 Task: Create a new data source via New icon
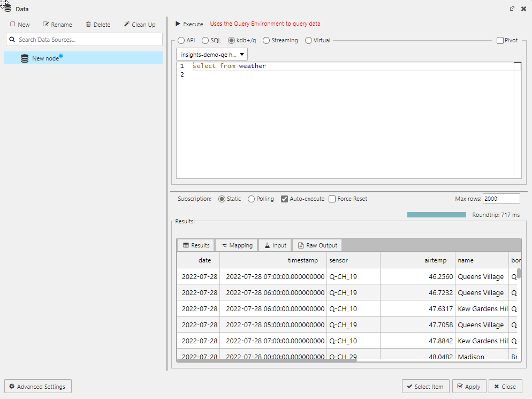click(x=13, y=24)
